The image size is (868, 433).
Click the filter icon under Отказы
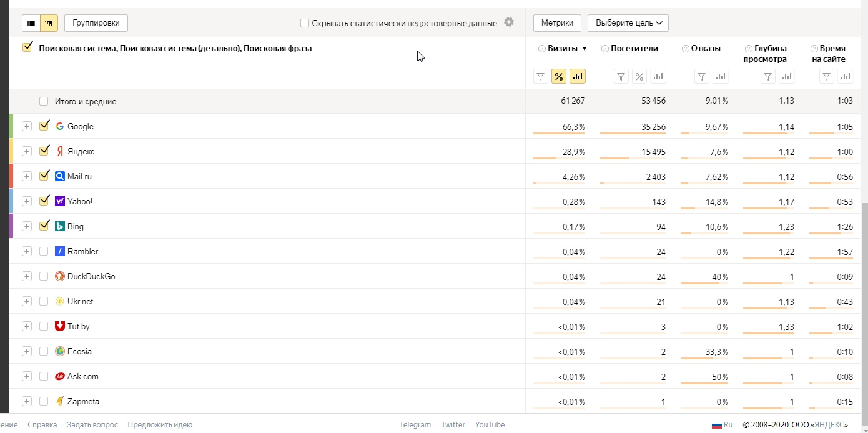702,77
